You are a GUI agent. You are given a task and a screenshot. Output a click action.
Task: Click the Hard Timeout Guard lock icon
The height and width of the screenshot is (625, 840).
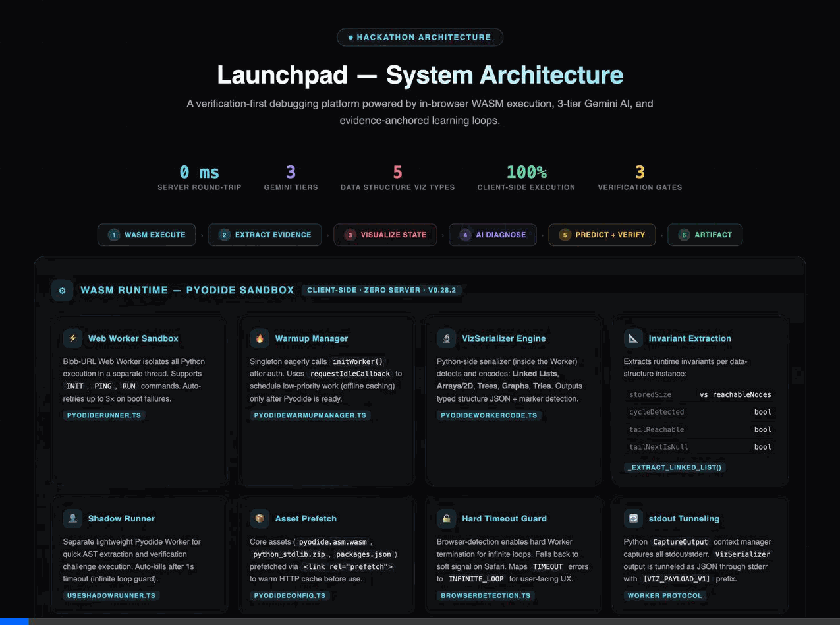(447, 518)
